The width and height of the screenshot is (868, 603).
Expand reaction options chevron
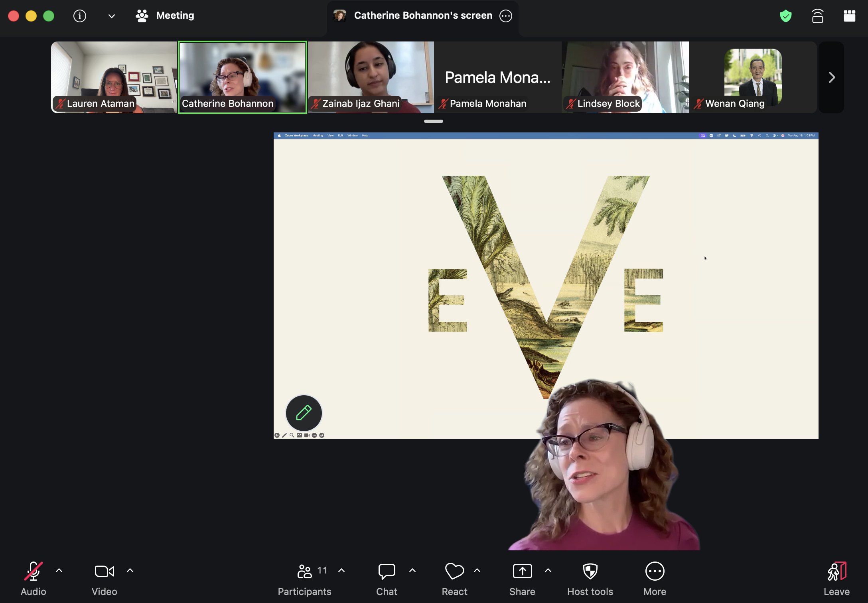click(x=477, y=571)
